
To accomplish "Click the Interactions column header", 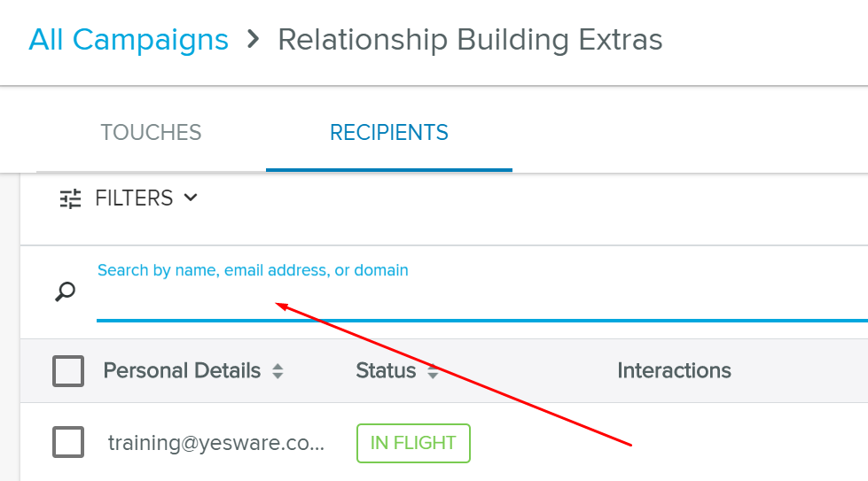I will (x=674, y=371).
